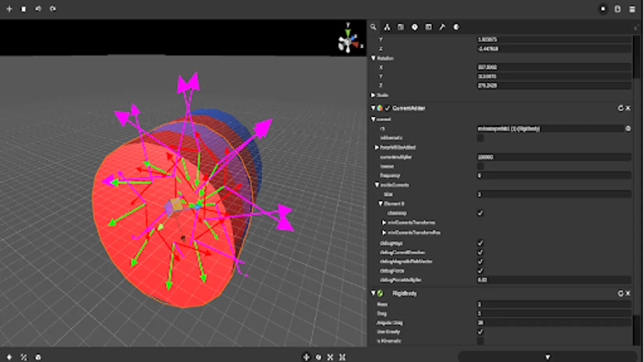The image size is (644, 362).
Task: Disable the debugCurrentDirection checkbox
Action: [480, 252]
